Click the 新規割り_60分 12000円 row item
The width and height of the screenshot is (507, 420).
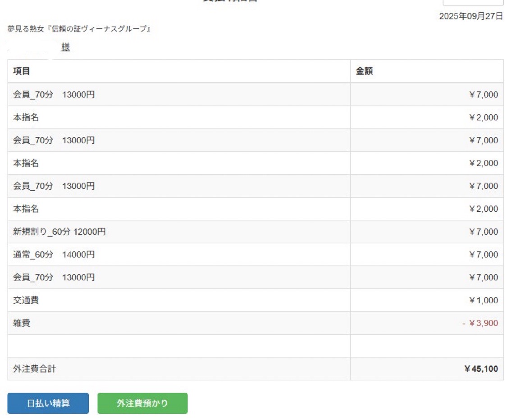pyautogui.click(x=59, y=232)
